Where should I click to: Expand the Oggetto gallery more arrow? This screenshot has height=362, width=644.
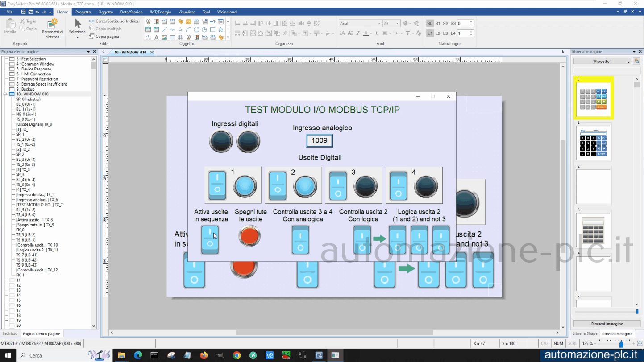tap(228, 37)
